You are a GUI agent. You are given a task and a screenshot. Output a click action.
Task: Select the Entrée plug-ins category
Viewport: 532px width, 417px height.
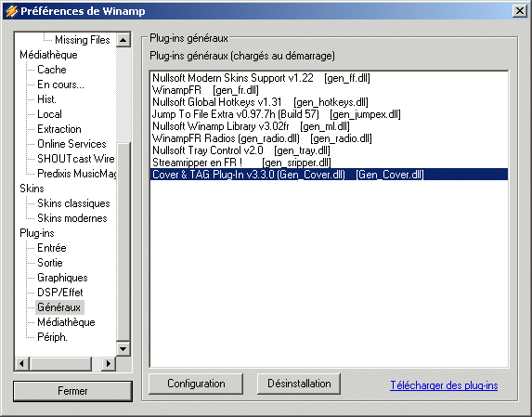click(x=52, y=248)
